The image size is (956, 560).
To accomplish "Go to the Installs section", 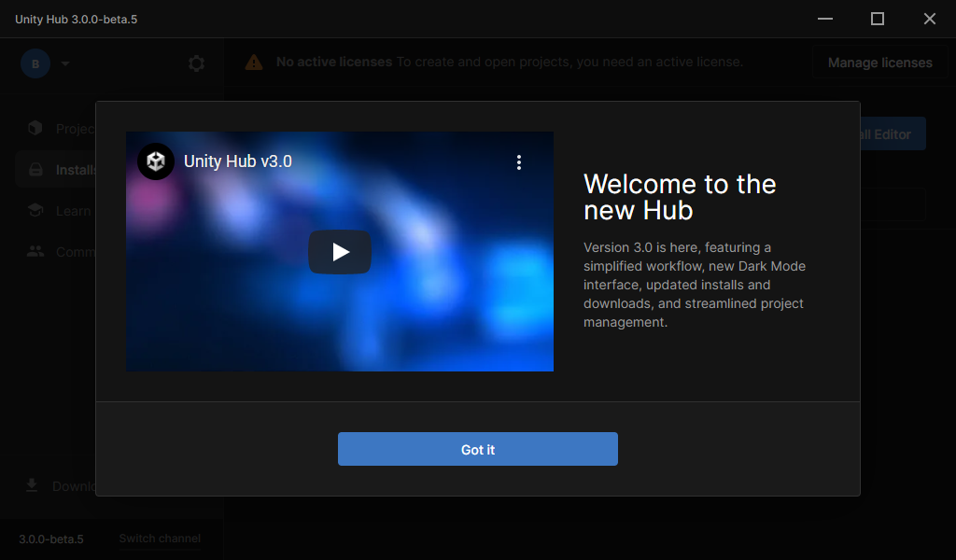I will [x=55, y=170].
